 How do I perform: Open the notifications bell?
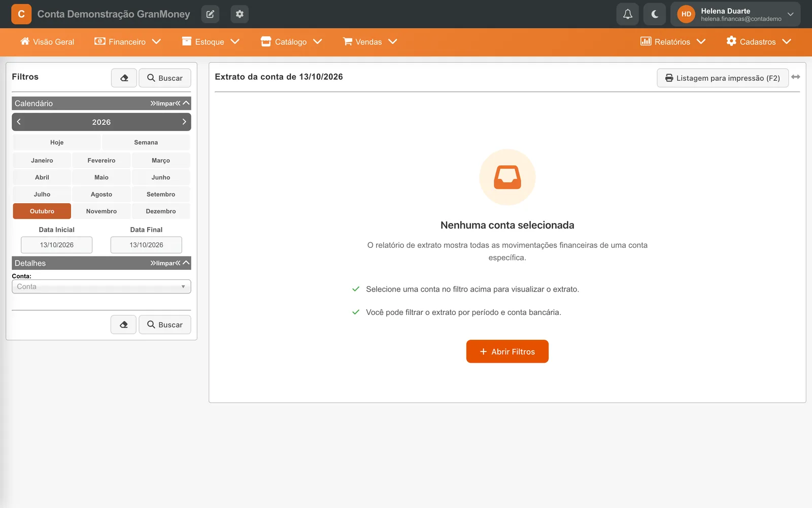(x=628, y=14)
